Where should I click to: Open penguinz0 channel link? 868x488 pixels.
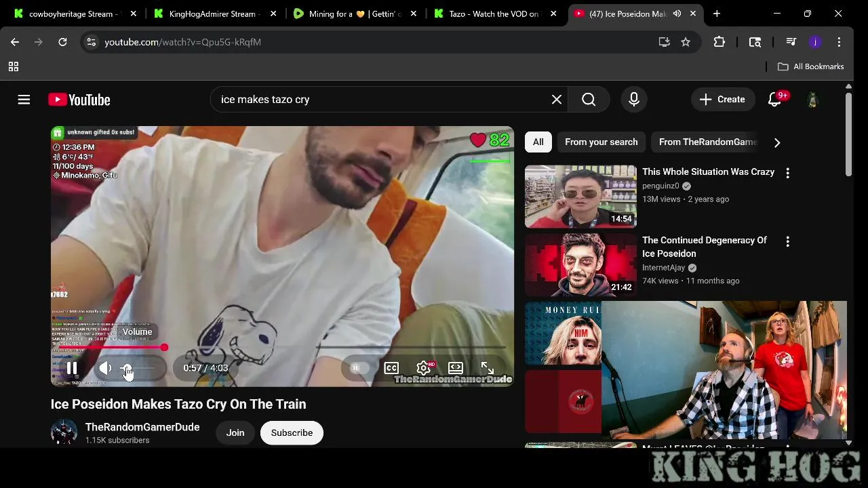(x=660, y=186)
